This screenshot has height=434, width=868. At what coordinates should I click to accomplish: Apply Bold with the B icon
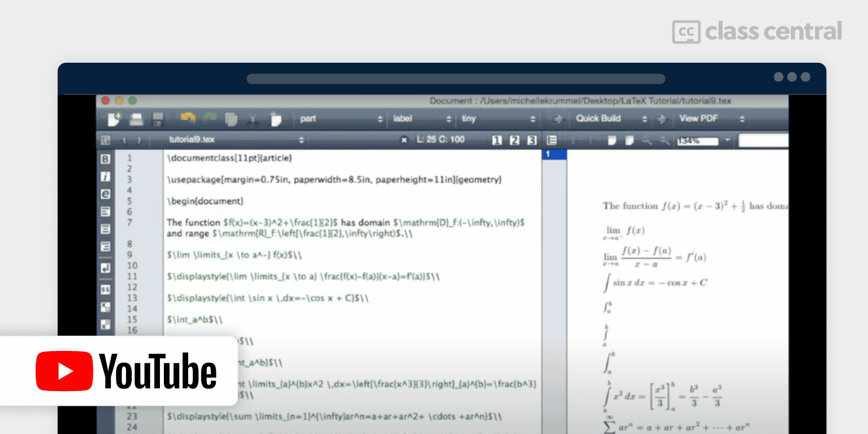click(x=105, y=160)
